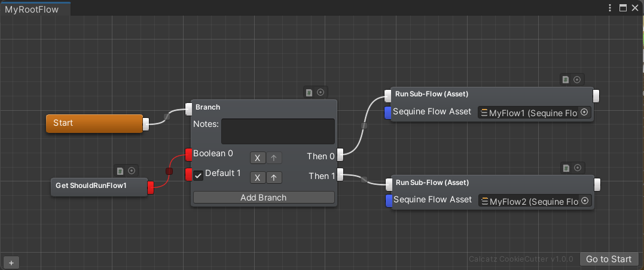Click the Then 1 output port
Image resolution: width=644 pixels, height=270 pixels.
click(340, 175)
